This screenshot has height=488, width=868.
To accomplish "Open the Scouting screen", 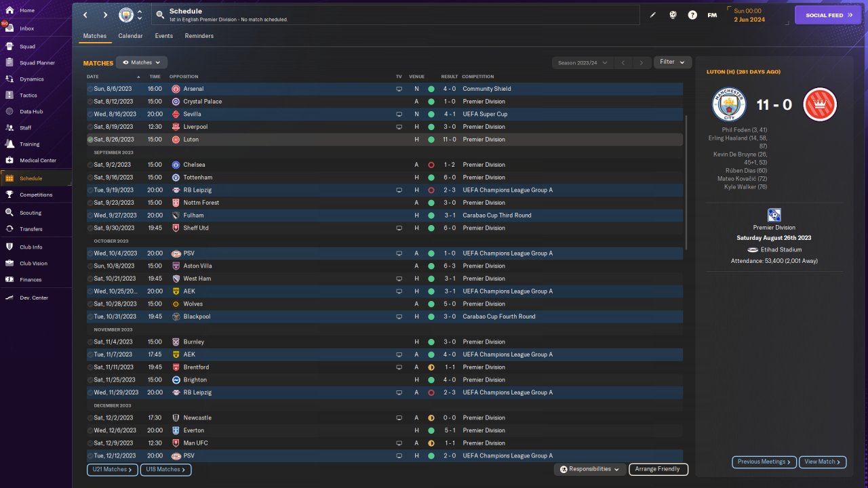I will 35,213.
